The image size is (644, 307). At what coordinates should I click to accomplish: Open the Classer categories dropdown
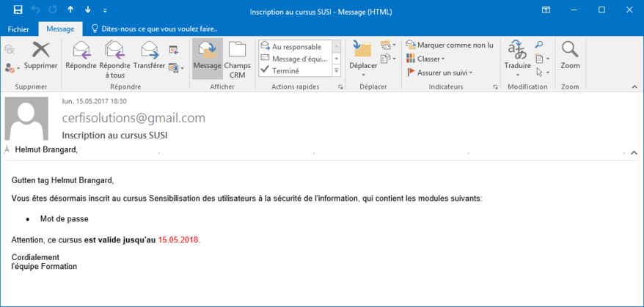tap(431, 59)
